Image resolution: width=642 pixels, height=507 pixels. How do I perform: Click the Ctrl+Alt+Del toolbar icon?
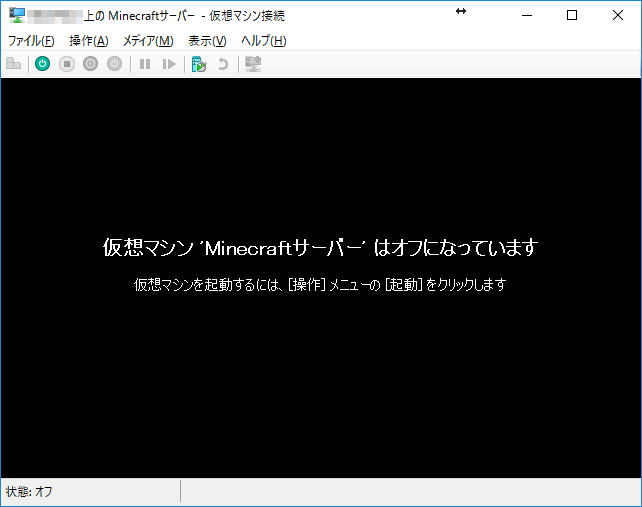pyautogui.click(x=14, y=64)
